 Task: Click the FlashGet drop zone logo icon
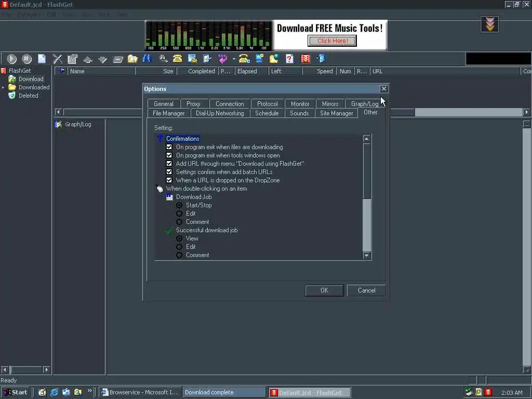489,24
